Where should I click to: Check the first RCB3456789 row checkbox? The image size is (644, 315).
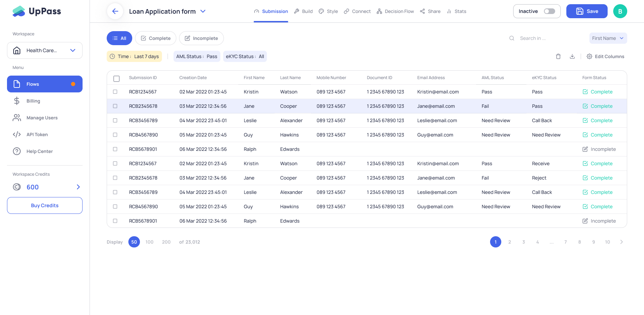click(115, 120)
